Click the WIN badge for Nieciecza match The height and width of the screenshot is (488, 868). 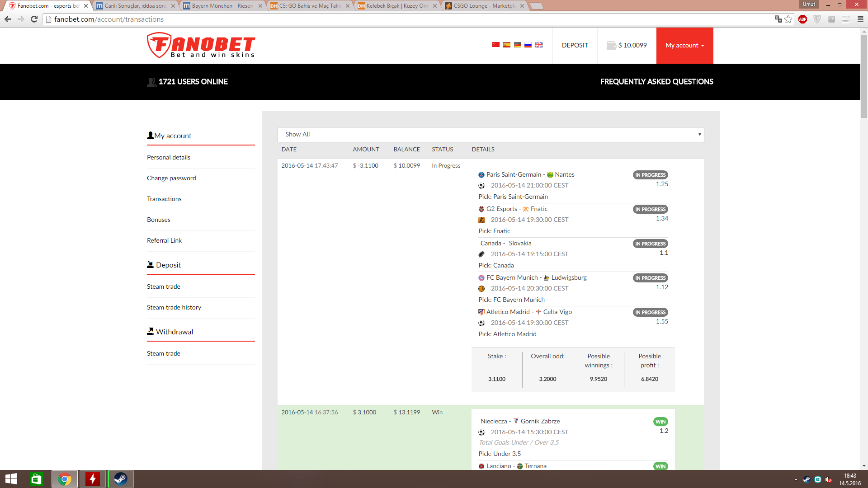pos(660,422)
